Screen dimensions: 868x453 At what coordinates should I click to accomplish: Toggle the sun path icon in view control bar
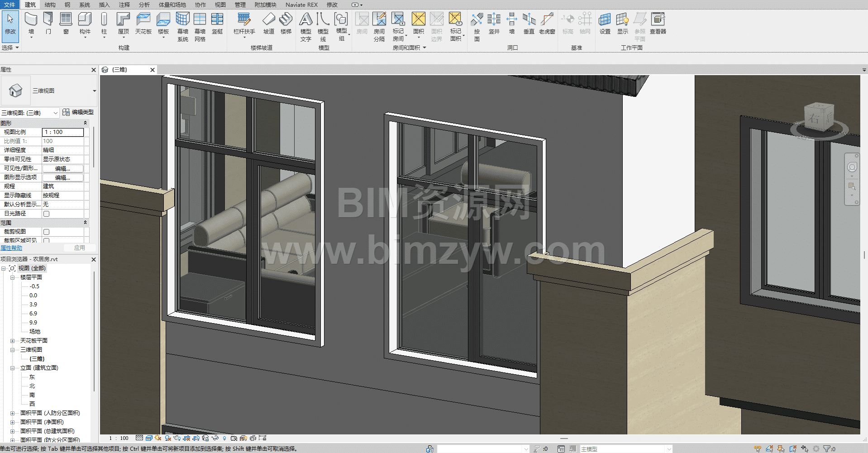pyautogui.click(x=158, y=438)
